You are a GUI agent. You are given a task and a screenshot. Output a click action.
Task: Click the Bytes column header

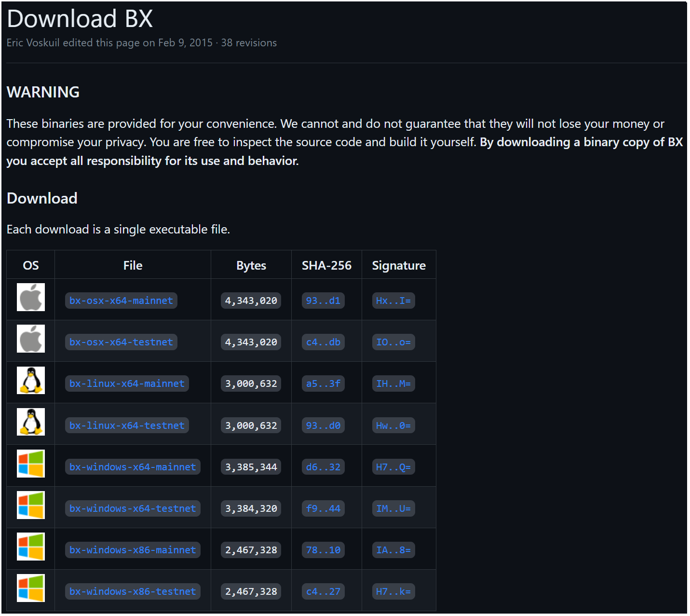pos(251,266)
